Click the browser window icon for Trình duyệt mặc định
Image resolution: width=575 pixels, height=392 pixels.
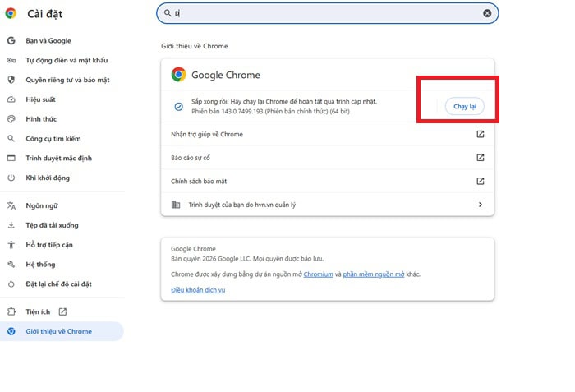click(11, 158)
